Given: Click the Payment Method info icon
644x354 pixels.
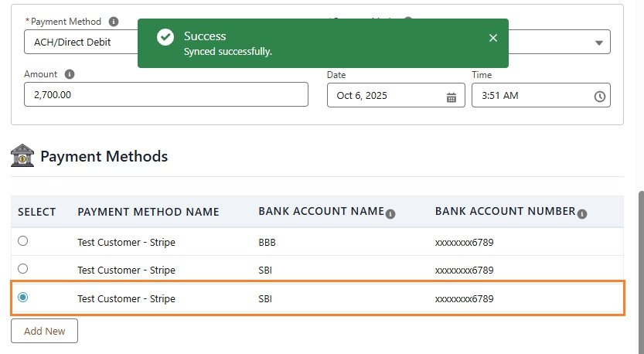Looking at the screenshot, I should coord(114,22).
